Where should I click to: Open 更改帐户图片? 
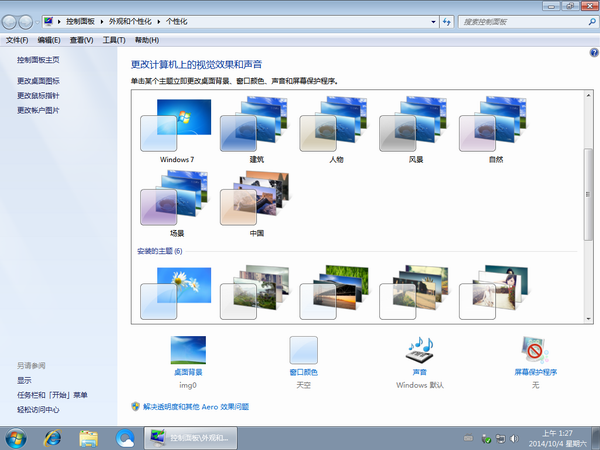point(38,110)
